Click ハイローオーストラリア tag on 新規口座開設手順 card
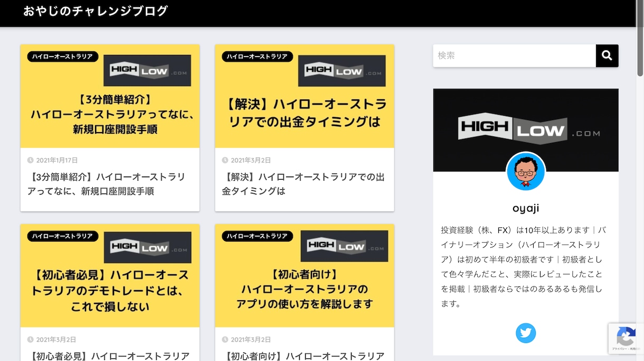This screenshot has height=361, width=644. coord(63,57)
